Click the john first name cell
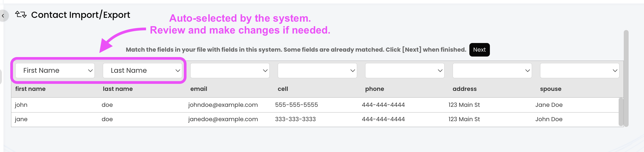 point(21,105)
